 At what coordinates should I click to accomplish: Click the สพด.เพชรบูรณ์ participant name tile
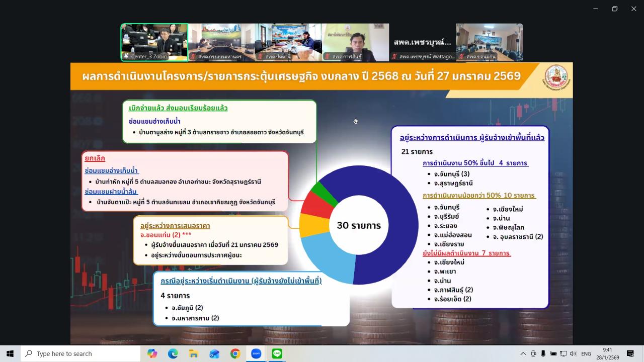pos(423,42)
